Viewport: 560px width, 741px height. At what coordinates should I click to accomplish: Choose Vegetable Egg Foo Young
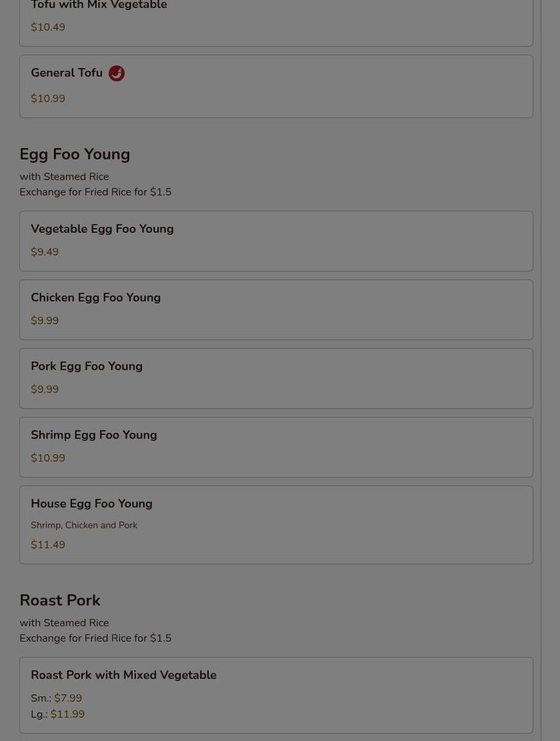[x=102, y=229]
